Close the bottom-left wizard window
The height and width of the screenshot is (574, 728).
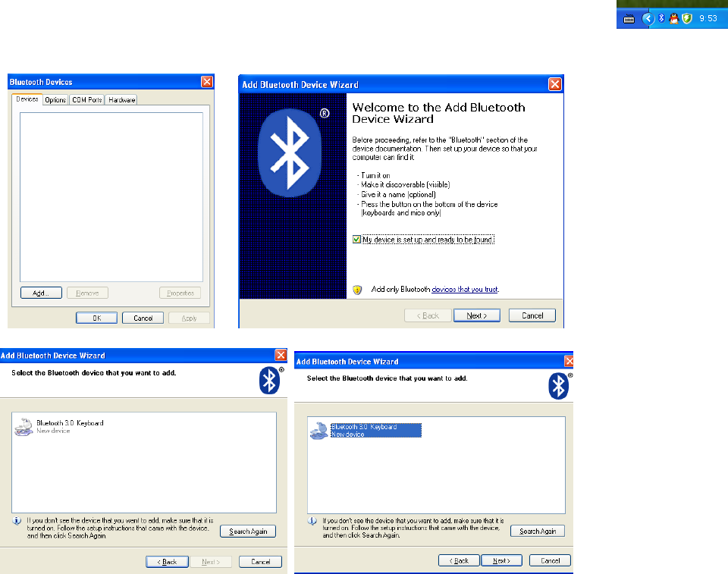click(281, 355)
